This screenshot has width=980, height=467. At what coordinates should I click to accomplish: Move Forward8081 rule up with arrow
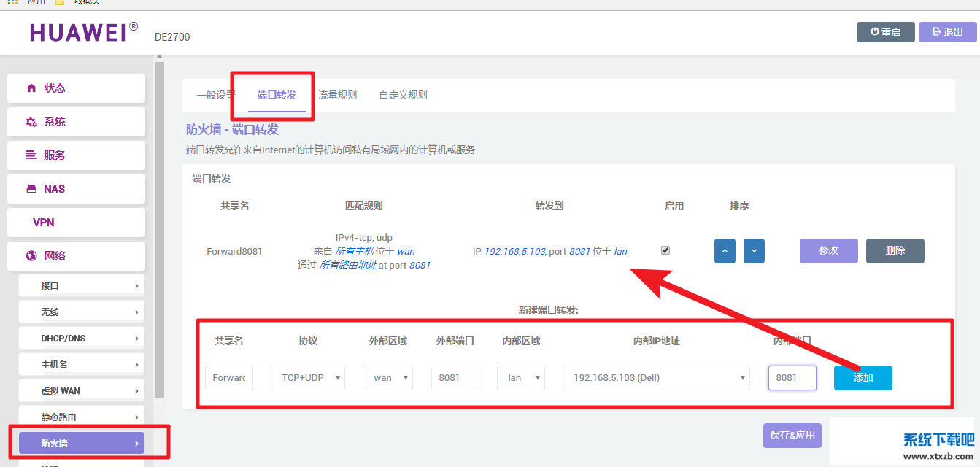tap(725, 251)
